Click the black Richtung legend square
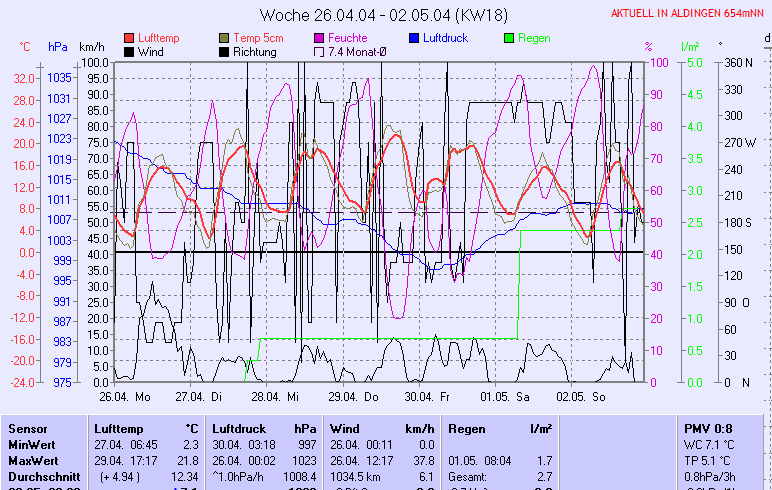 [x=224, y=52]
